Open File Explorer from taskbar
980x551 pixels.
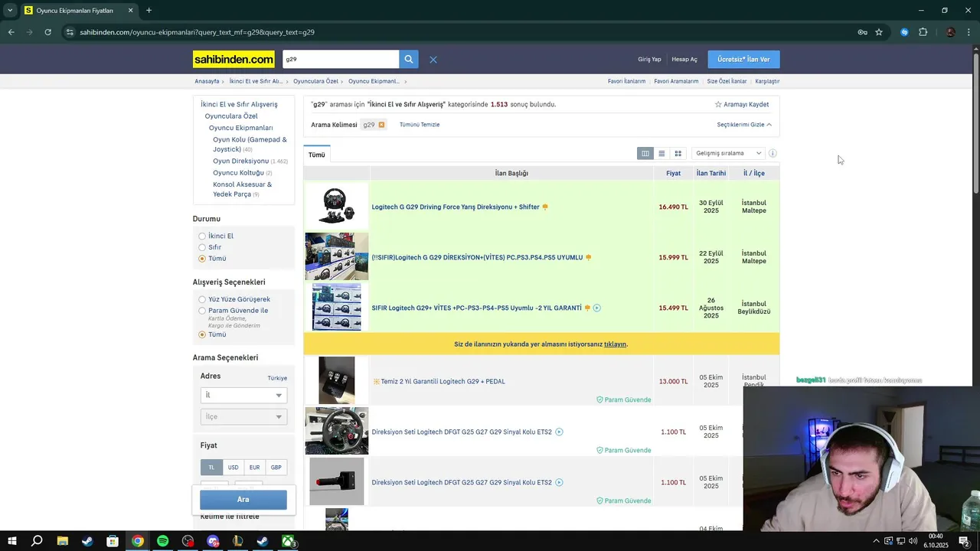pyautogui.click(x=62, y=541)
